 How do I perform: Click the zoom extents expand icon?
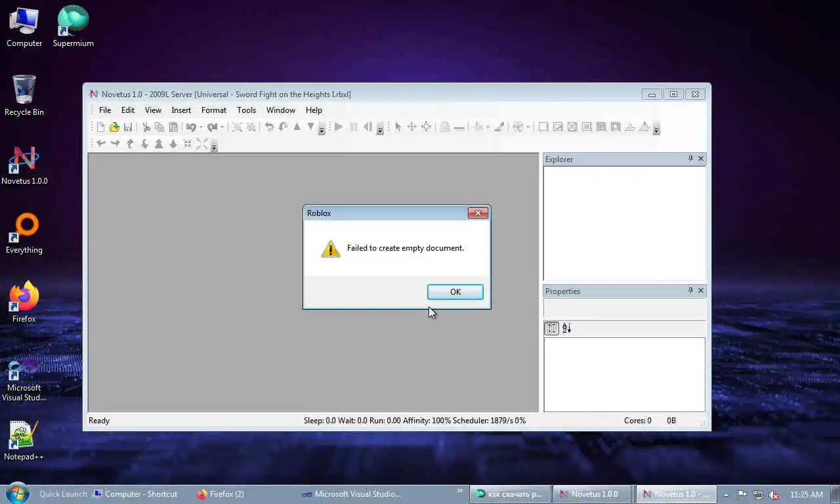202,144
